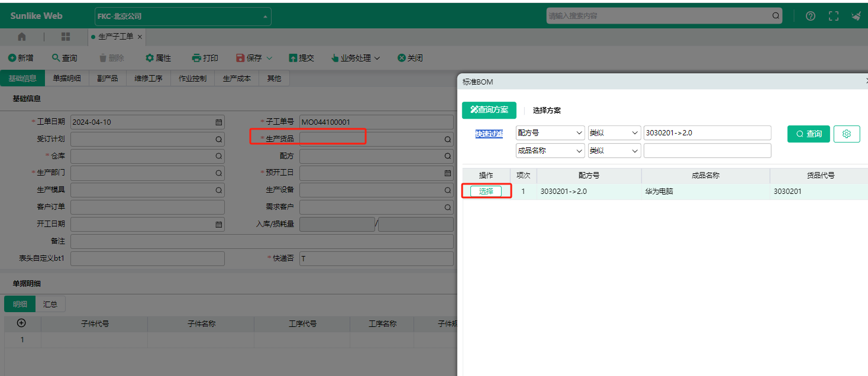Open the 作业控制 tab

coord(193,78)
